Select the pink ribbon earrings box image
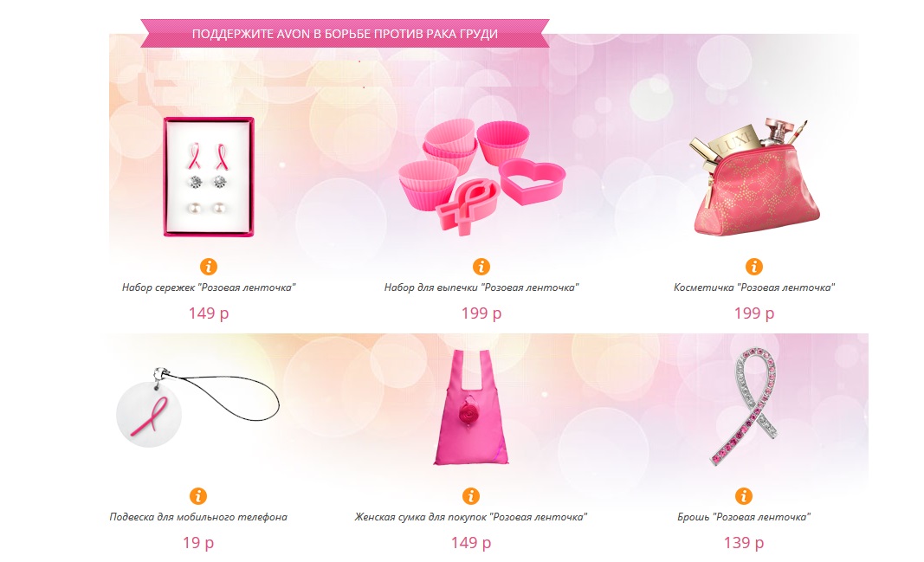The image size is (924, 562). pos(209,177)
